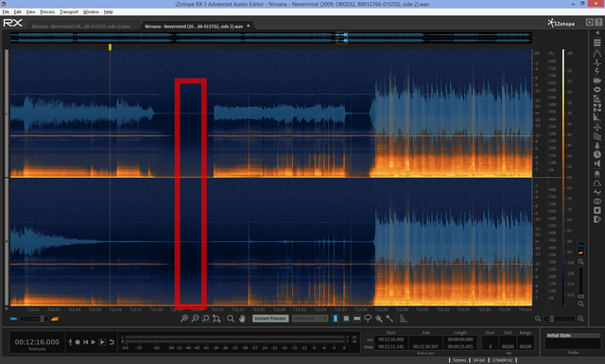
Task: Open the Window menu
Action: tap(91, 12)
